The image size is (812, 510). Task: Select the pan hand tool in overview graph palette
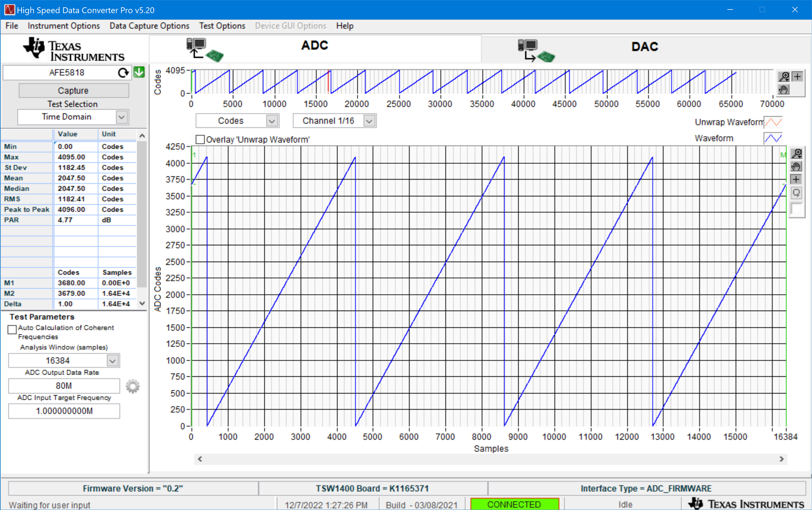click(x=784, y=90)
